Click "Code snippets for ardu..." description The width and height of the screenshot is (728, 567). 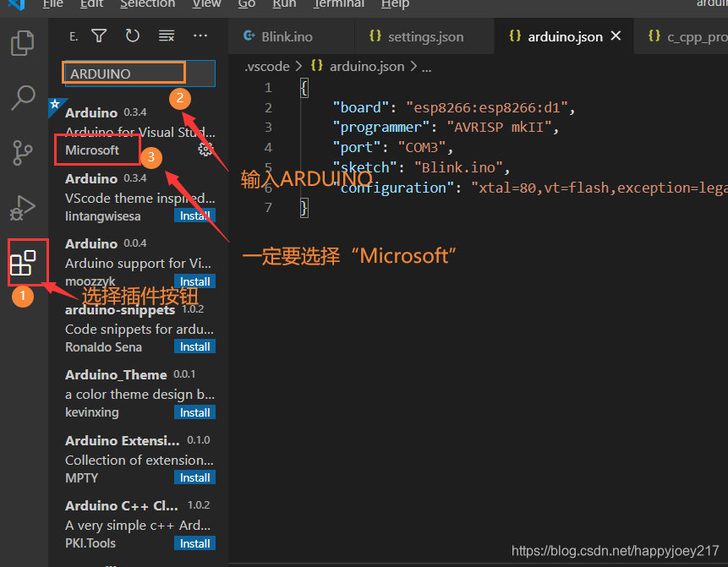point(140,329)
